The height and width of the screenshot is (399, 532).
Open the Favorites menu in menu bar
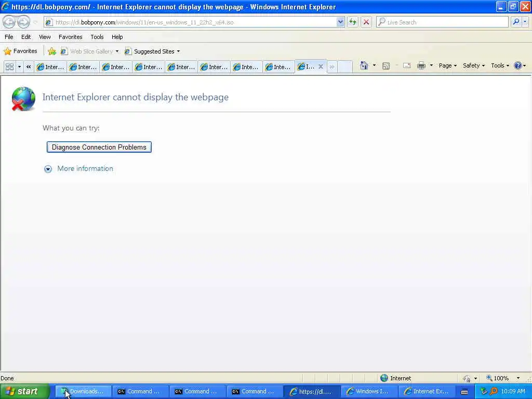tap(70, 37)
